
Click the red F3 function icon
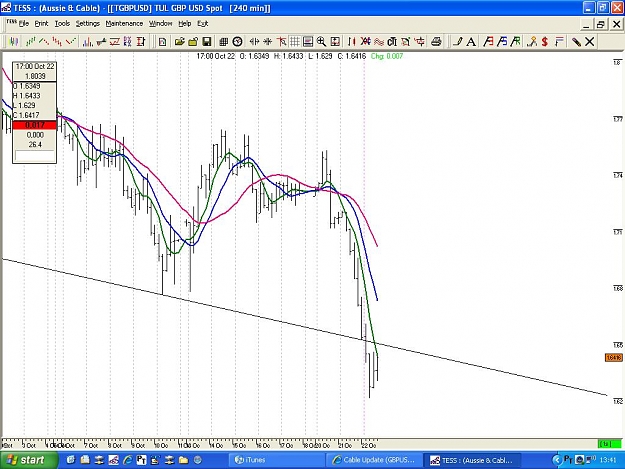[488, 41]
